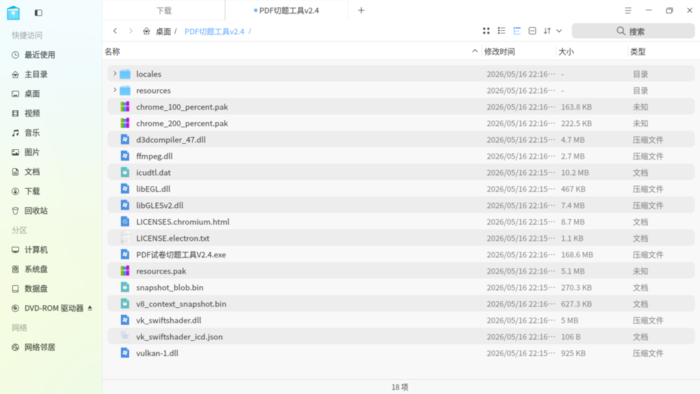This screenshot has width=700, height=394.
Task: Sort by 名称 column header
Action: (x=112, y=52)
